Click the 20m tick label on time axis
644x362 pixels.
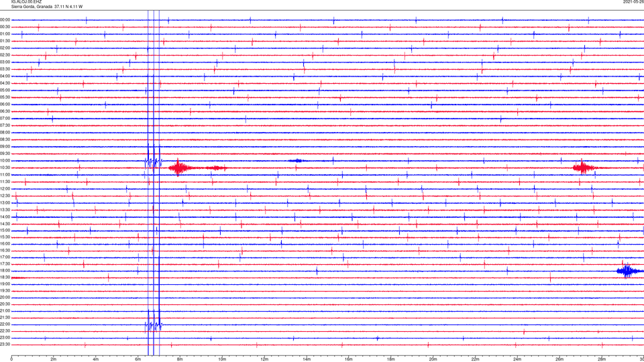(x=433, y=359)
